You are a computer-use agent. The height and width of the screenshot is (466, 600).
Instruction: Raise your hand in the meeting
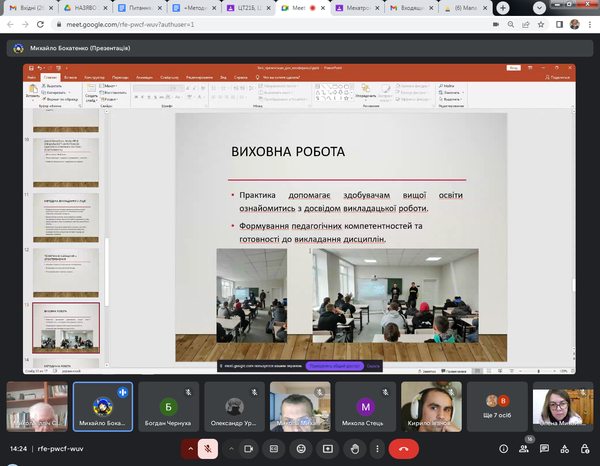(x=354, y=450)
